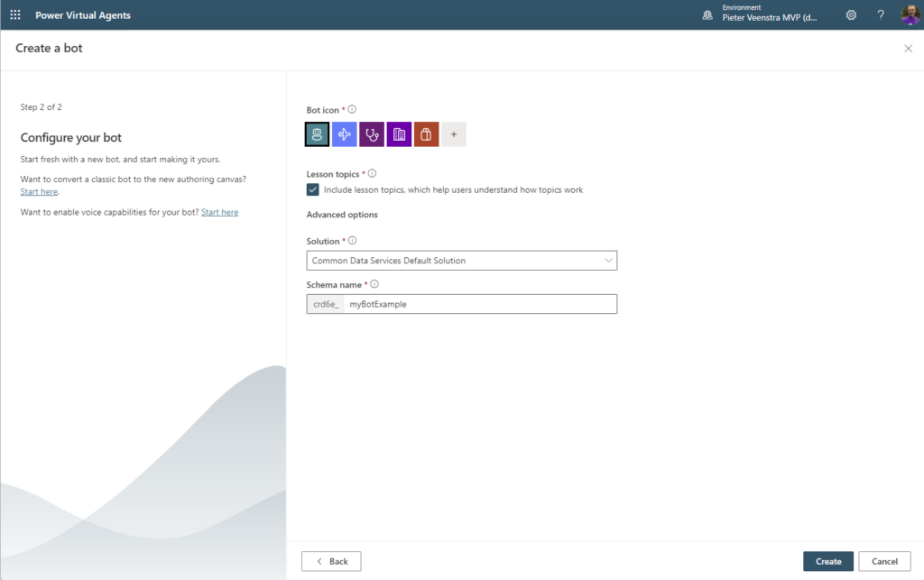The height and width of the screenshot is (580, 924).
Task: Select the default robot bot icon
Action: [317, 134]
